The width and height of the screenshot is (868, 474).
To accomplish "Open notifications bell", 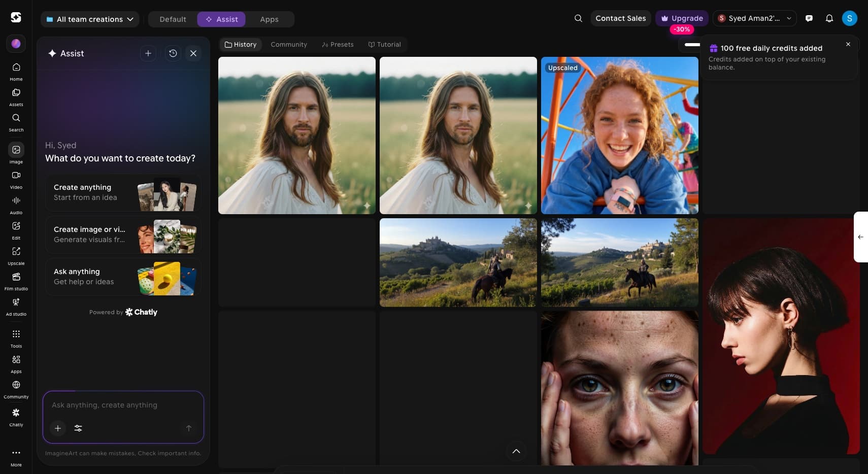I will coord(829,18).
